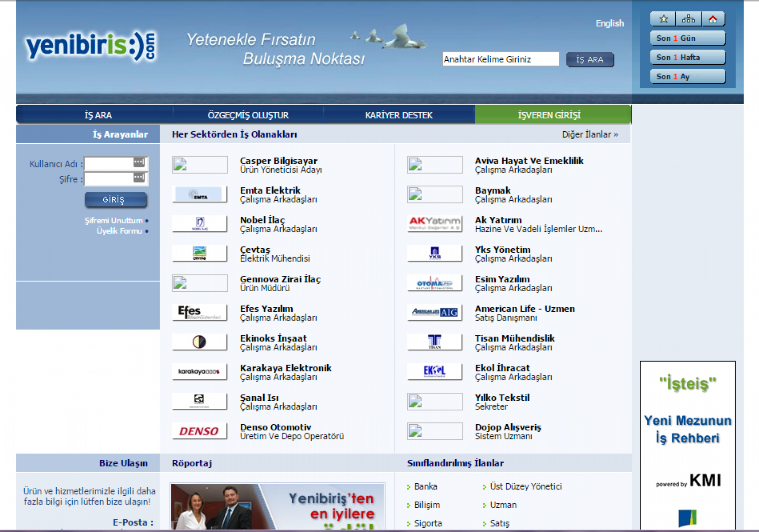Click Yılko Tekstil broken image logo
The height and width of the screenshot is (532, 759).
[434, 401]
